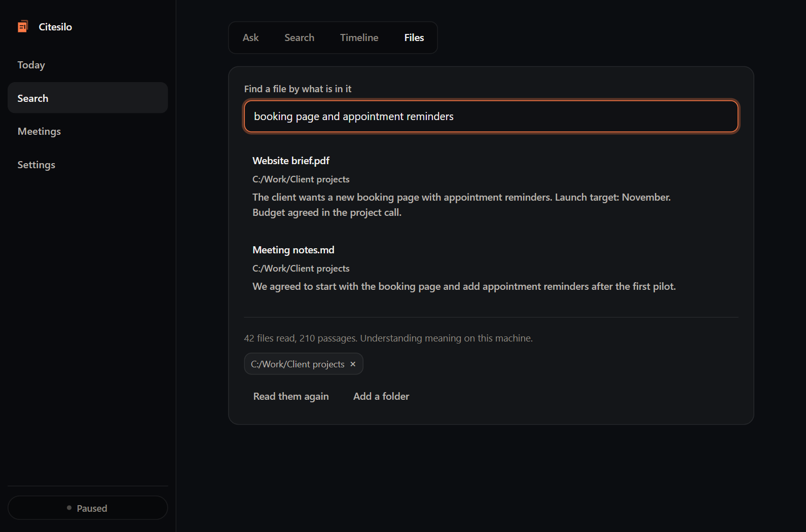Click the '42 files read, 210 passages' status text
This screenshot has width=806, height=532.
coord(388,338)
